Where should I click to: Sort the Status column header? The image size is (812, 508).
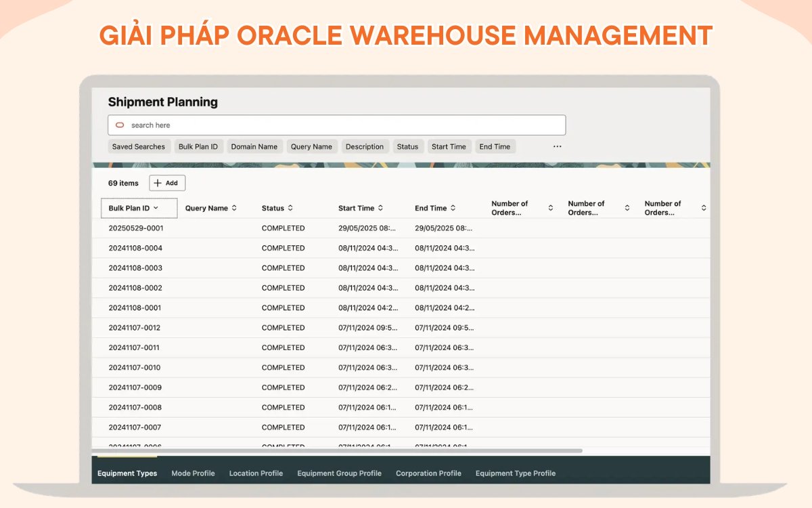[290, 208]
